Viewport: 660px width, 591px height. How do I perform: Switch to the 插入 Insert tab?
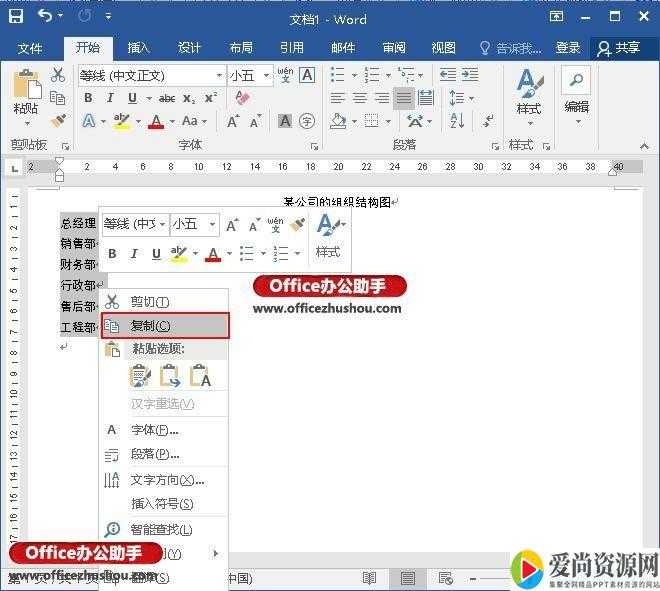[x=138, y=48]
